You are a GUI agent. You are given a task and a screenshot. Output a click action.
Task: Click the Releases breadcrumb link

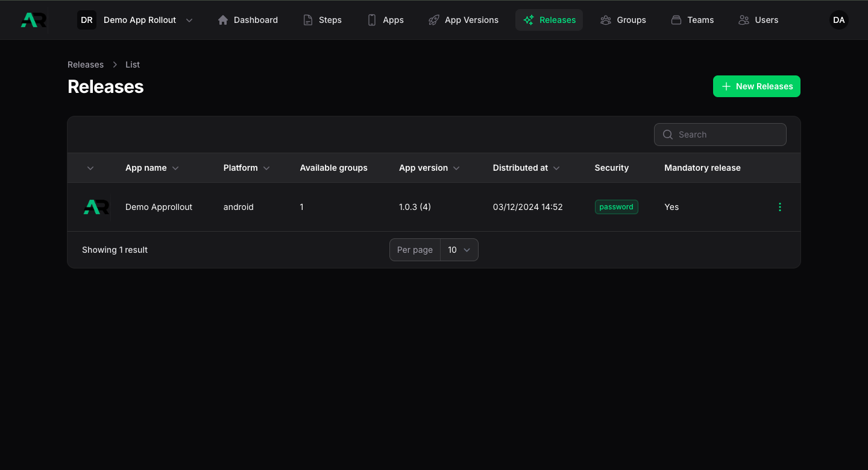click(x=86, y=65)
